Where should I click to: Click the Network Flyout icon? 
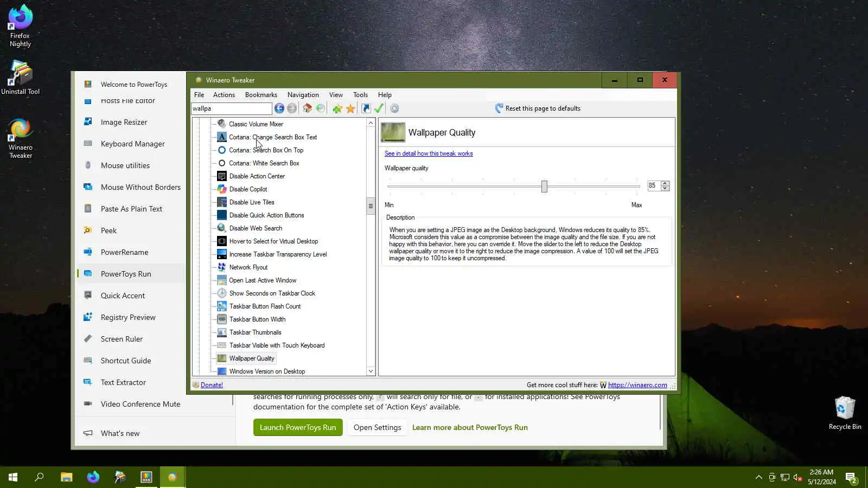[x=222, y=267]
